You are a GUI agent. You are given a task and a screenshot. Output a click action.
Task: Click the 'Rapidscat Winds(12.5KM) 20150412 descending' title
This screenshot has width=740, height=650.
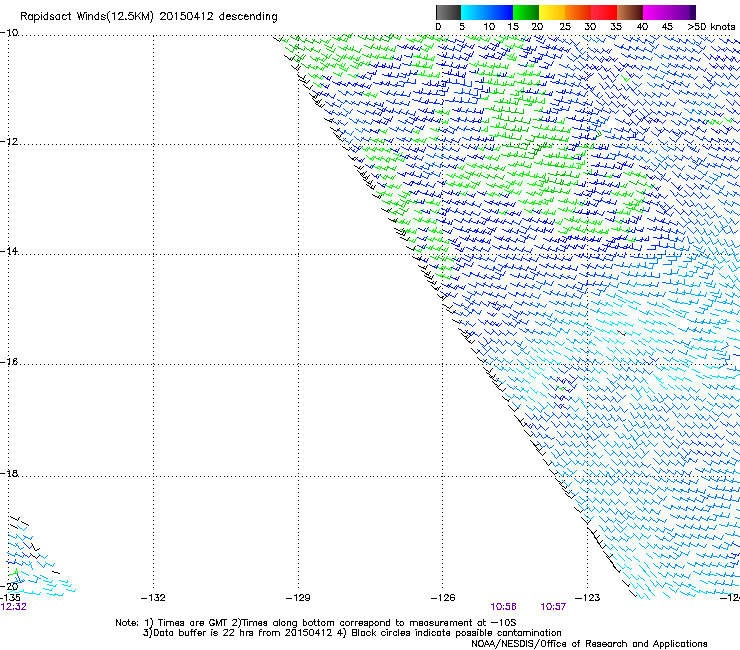pos(149,17)
